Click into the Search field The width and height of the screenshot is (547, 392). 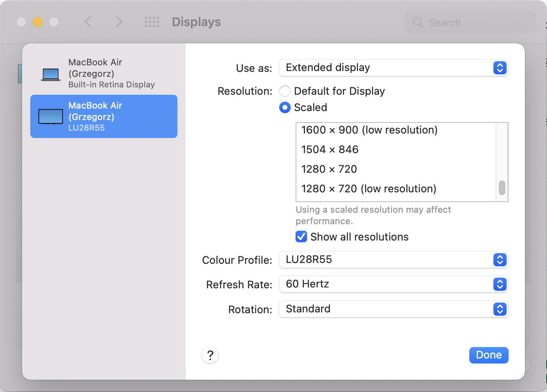click(470, 22)
